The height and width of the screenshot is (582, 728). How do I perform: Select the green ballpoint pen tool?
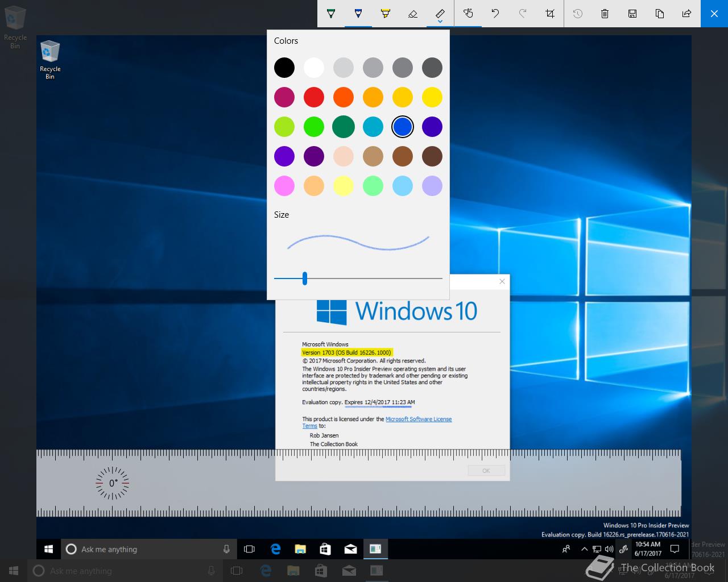click(x=331, y=14)
